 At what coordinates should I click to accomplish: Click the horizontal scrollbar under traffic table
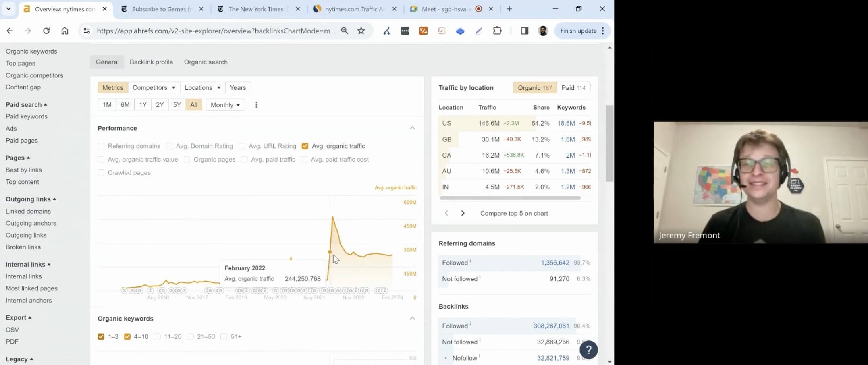click(x=510, y=198)
